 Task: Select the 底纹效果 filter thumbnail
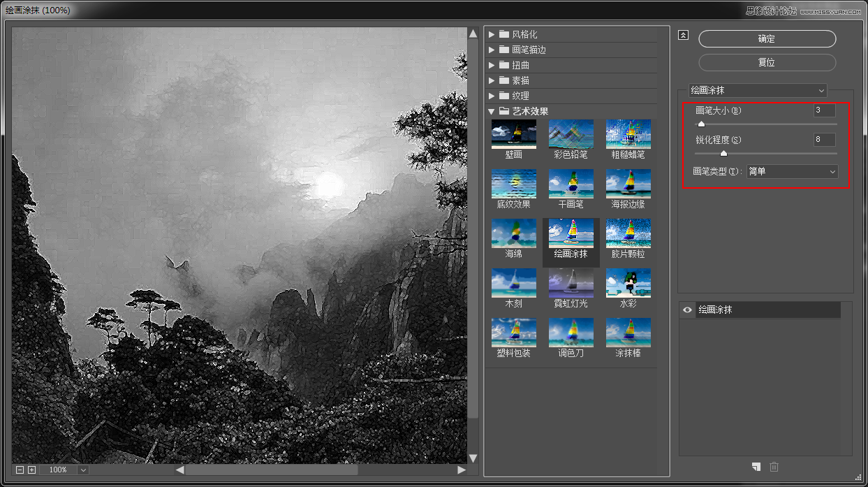[x=514, y=184]
